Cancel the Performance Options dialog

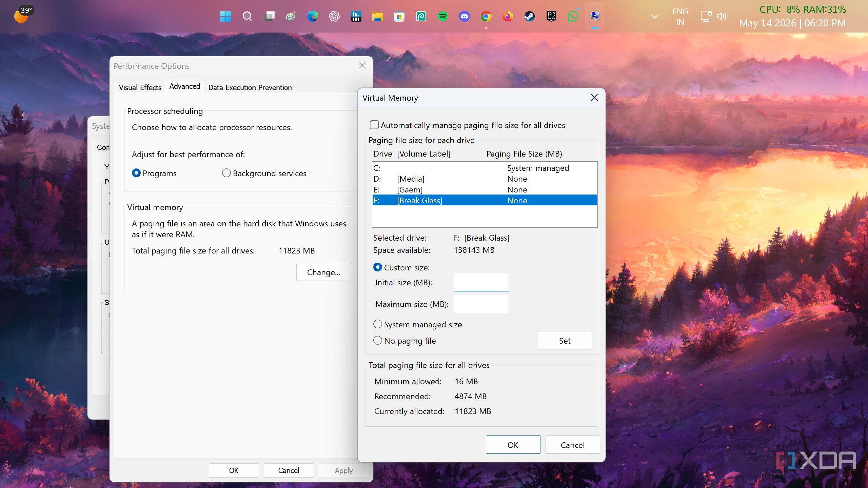pos(289,470)
